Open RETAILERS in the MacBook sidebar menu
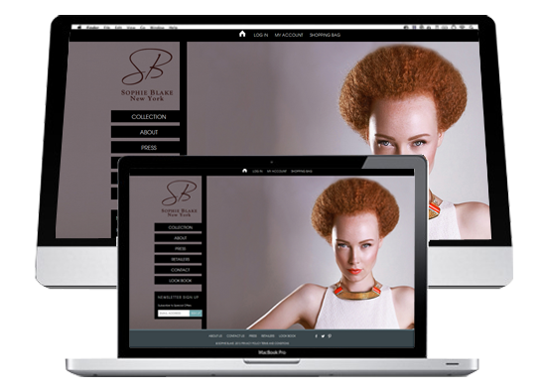Screen dimensions: 546x392 (x=179, y=259)
